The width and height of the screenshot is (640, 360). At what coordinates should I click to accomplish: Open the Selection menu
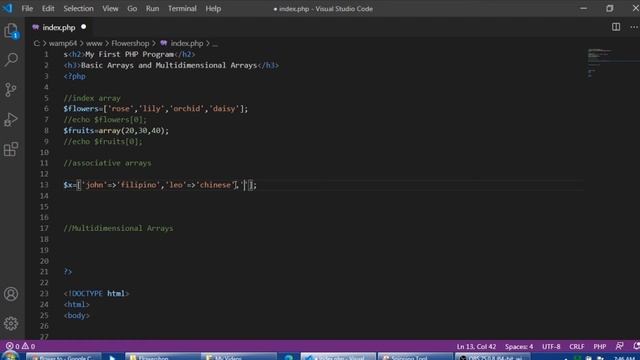pyautogui.click(x=78, y=9)
